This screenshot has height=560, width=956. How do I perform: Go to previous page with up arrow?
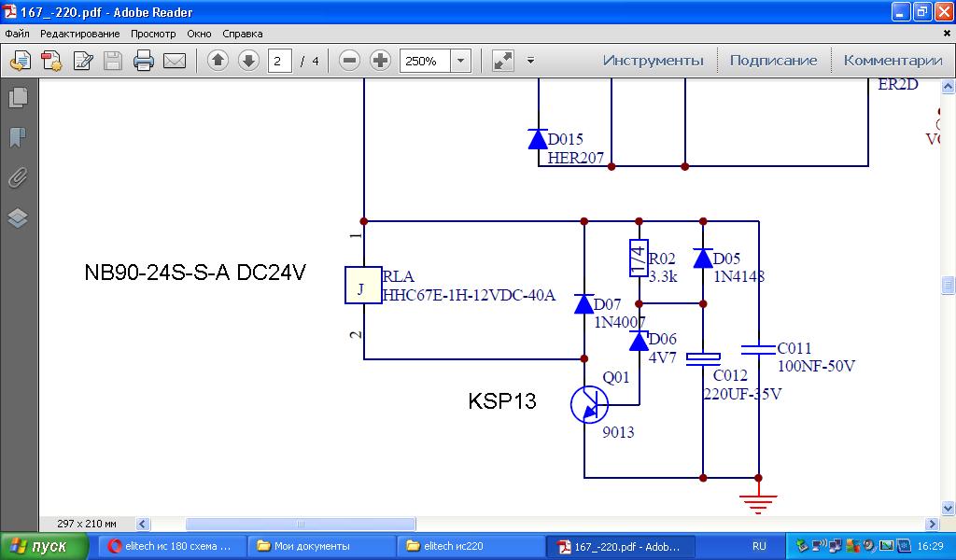pos(218,61)
